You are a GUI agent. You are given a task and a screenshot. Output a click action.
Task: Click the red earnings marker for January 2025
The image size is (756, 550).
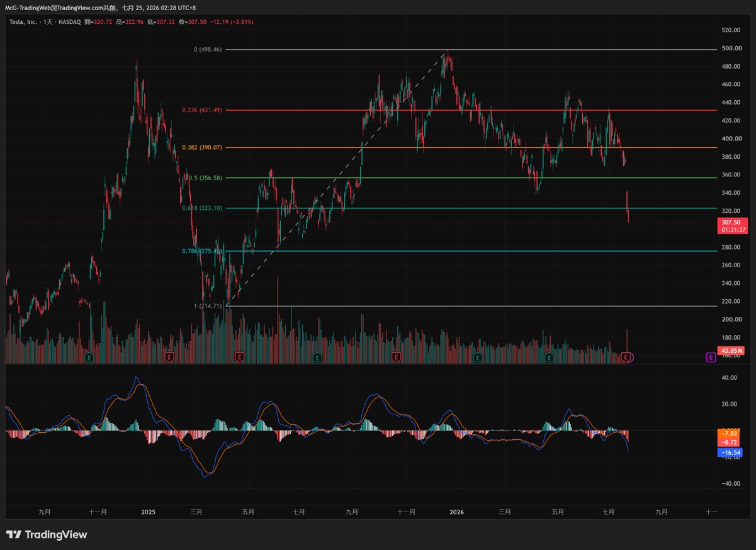(x=169, y=357)
